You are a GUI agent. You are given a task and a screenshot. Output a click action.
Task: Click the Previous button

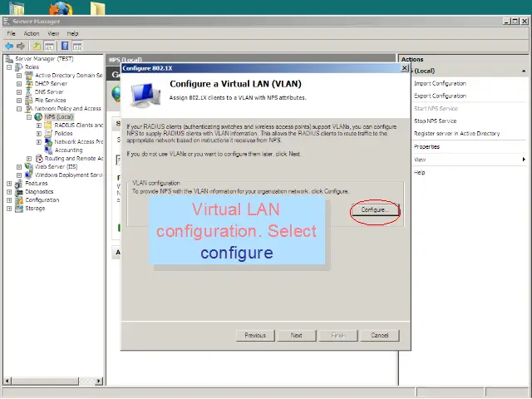255,335
